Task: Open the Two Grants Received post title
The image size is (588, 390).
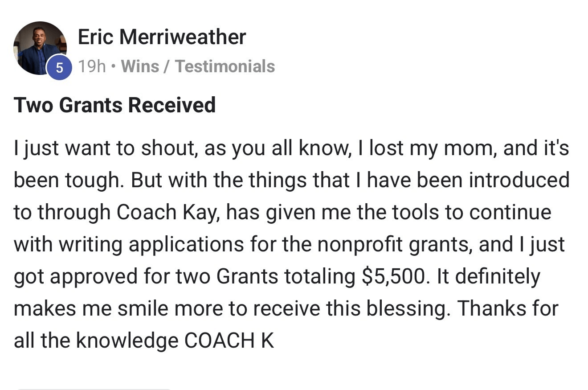Action: click(x=114, y=105)
